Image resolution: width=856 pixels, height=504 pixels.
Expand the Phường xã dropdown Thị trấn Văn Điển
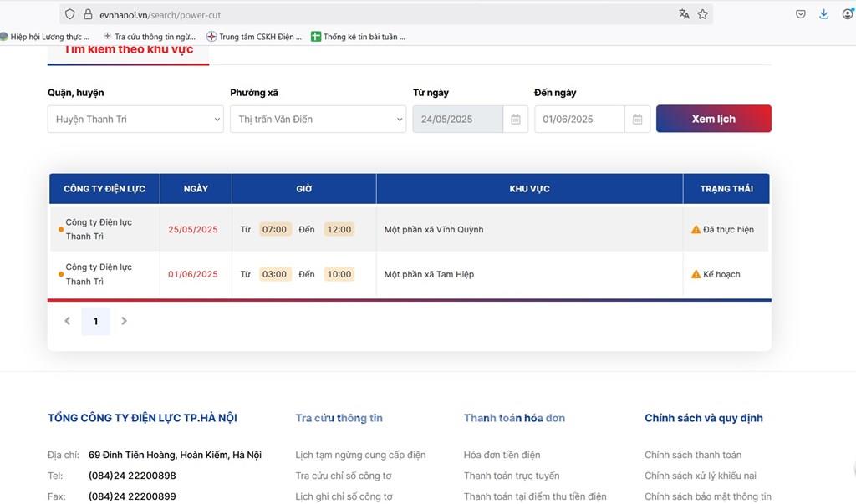pyautogui.click(x=318, y=119)
